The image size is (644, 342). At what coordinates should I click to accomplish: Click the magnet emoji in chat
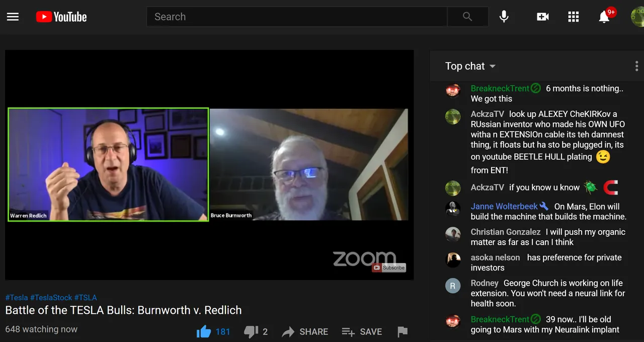[x=610, y=188]
